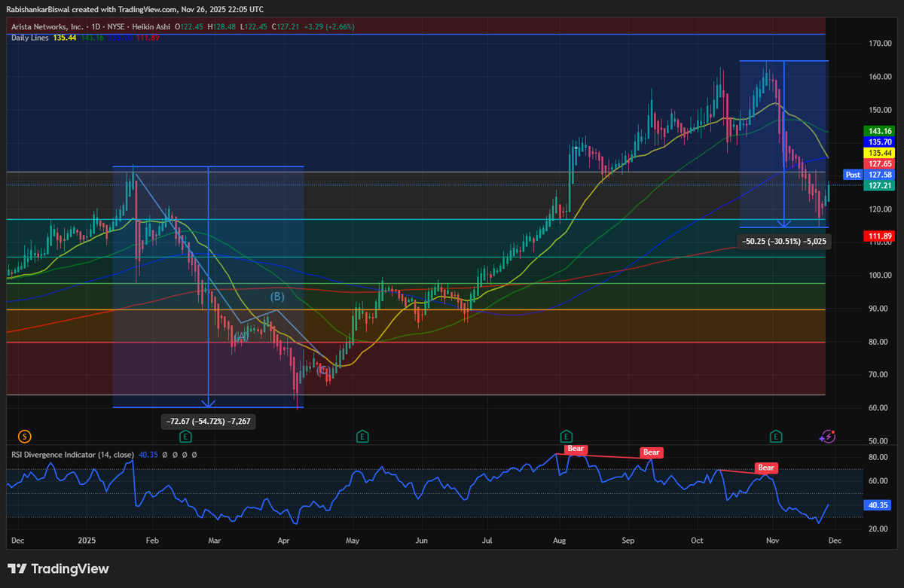Click the blue 135.70 price axis label
This screenshot has width=904, height=588.
point(878,142)
